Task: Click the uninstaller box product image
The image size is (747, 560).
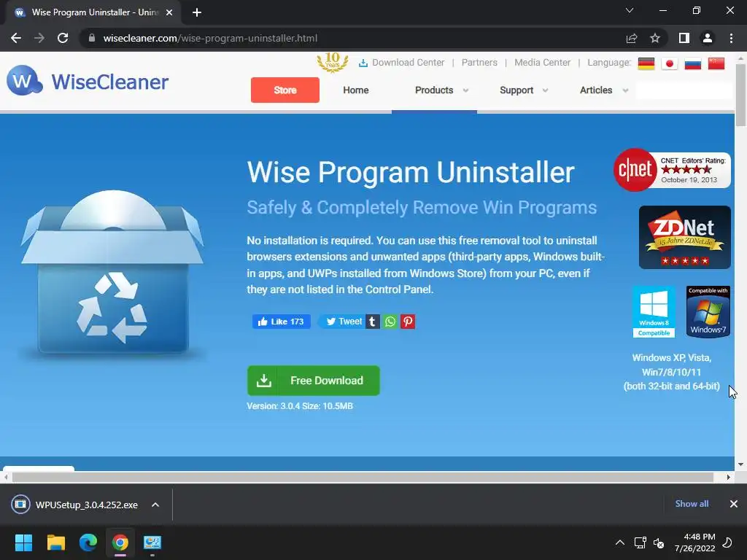Action: click(112, 273)
